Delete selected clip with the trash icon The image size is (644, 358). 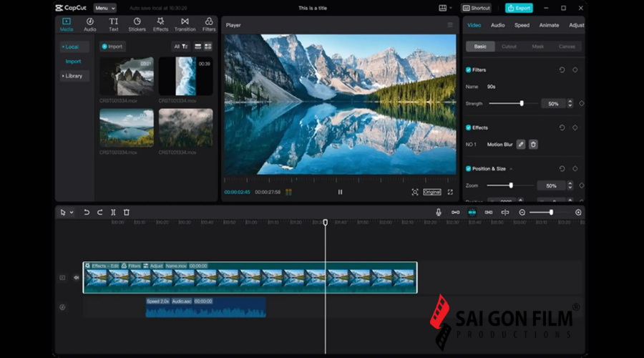[127, 213]
